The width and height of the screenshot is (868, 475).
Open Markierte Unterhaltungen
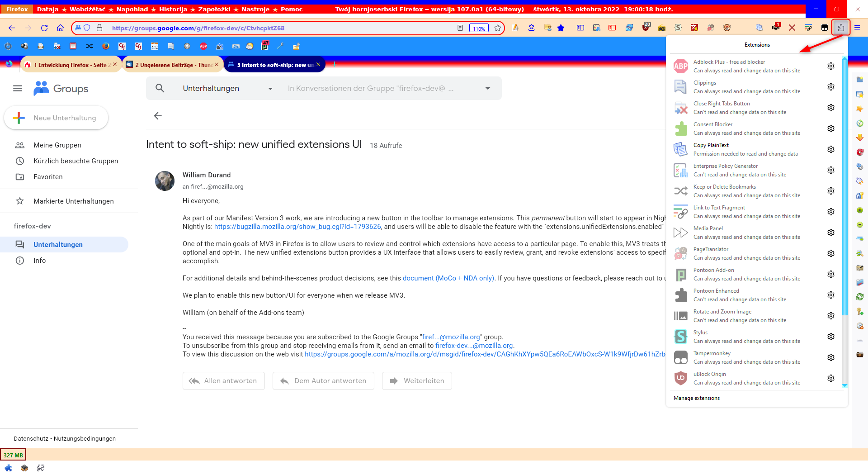click(74, 201)
